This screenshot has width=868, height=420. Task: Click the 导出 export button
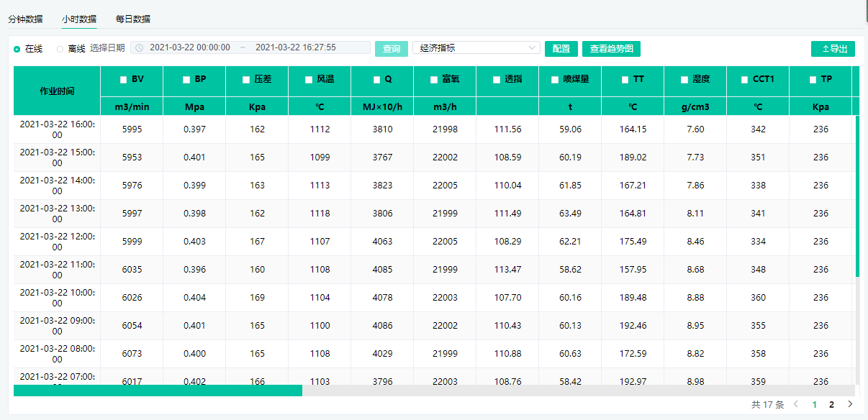[x=833, y=49]
